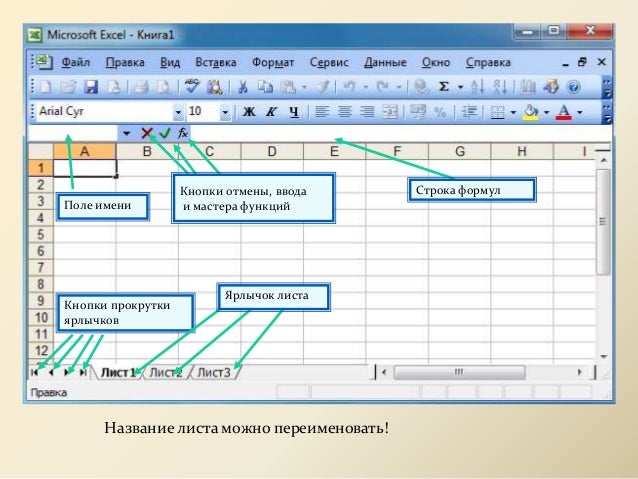Open the AutoSum functions dropdown arrow
The width and height of the screenshot is (638, 479).
tap(461, 87)
